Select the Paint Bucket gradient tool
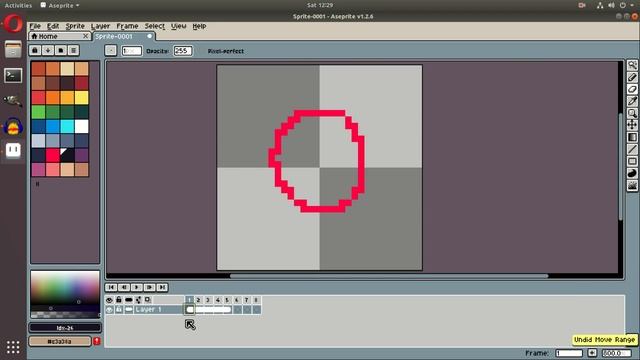This screenshot has height=360, width=640. point(632,137)
